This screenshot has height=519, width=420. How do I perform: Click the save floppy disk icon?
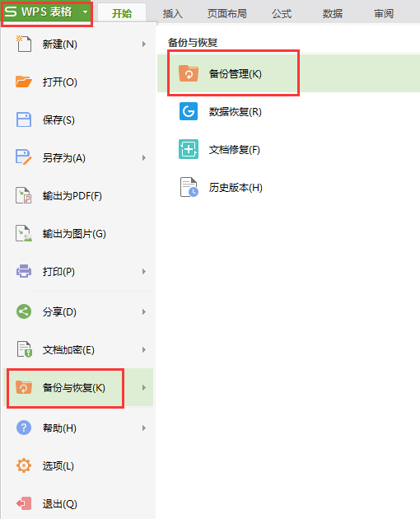click(x=24, y=119)
